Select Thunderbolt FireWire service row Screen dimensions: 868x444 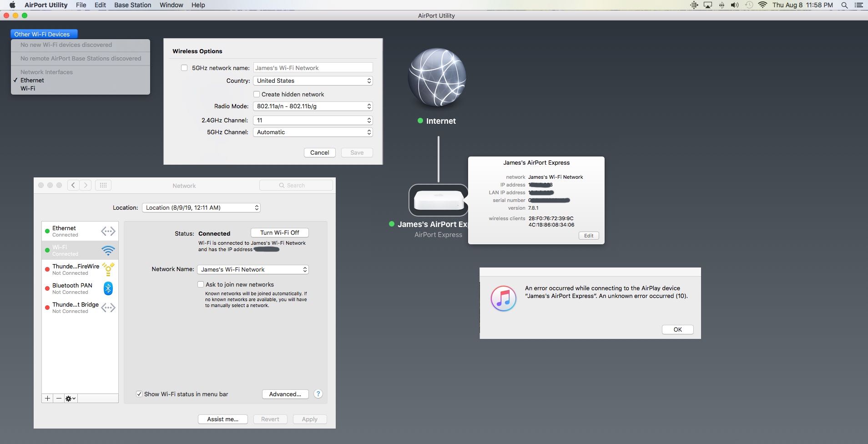(80, 269)
